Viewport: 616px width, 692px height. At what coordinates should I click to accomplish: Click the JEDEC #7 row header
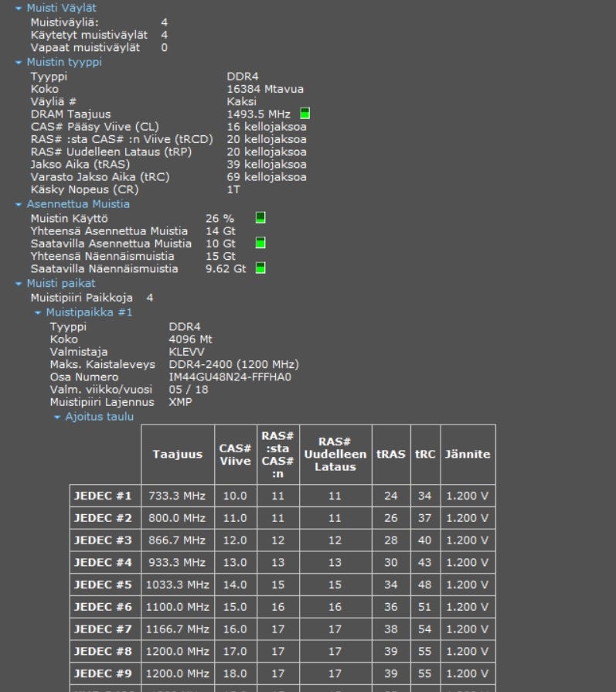pos(105,629)
